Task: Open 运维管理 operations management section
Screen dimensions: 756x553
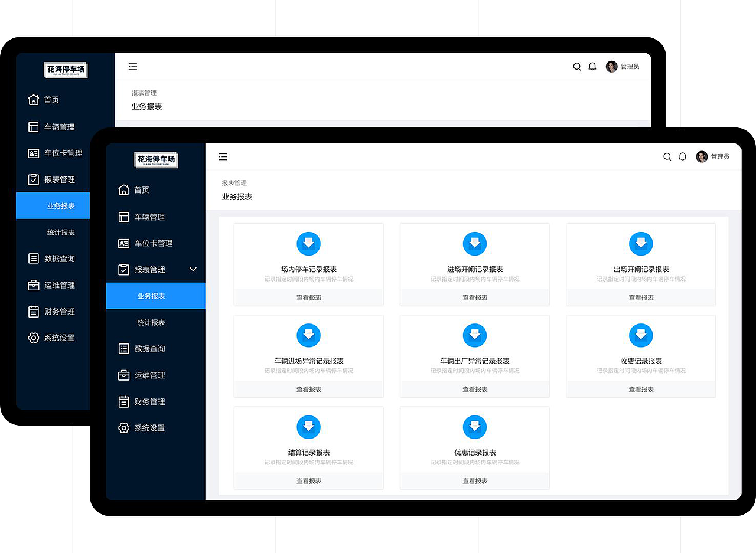Action: click(x=123, y=375)
